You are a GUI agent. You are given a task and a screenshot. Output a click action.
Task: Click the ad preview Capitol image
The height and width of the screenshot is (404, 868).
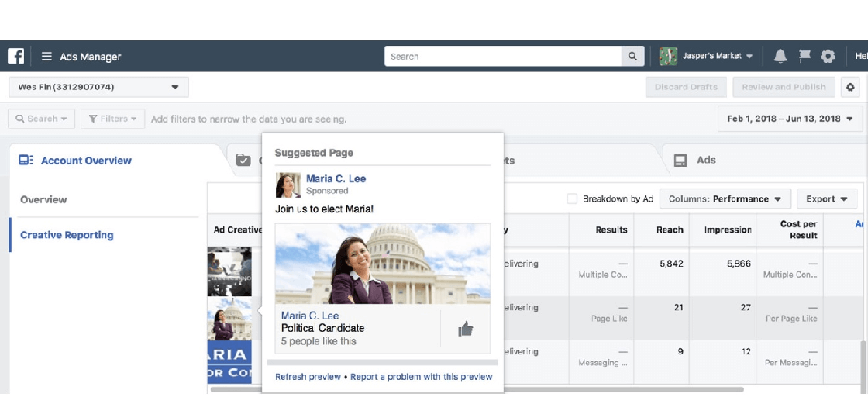click(x=383, y=264)
